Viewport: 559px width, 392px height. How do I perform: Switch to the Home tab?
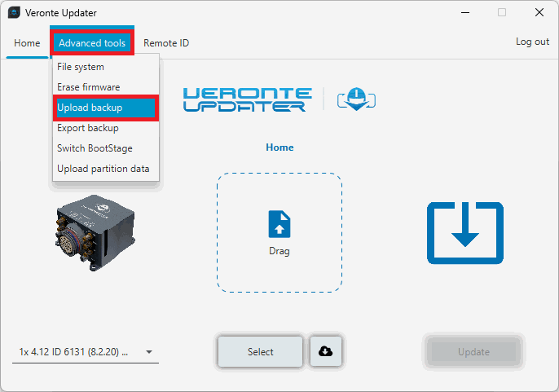[27, 43]
